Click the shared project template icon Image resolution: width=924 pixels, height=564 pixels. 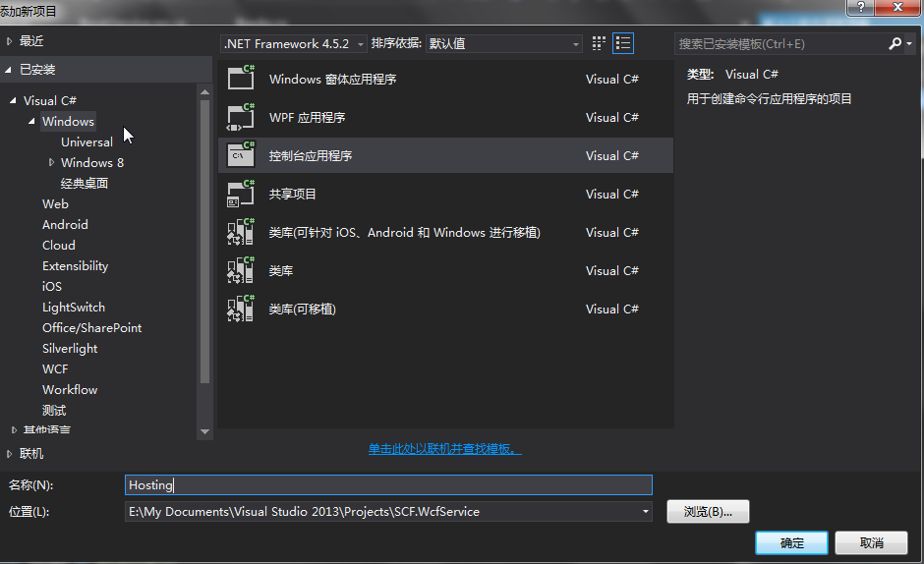tap(241, 194)
